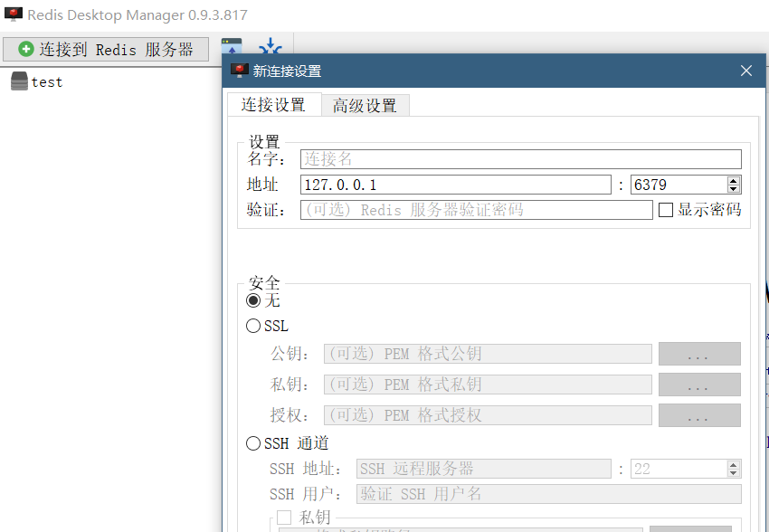Viewport: 769px width, 532px height.
Task: Click the database icon beside test
Action: [x=19, y=81]
